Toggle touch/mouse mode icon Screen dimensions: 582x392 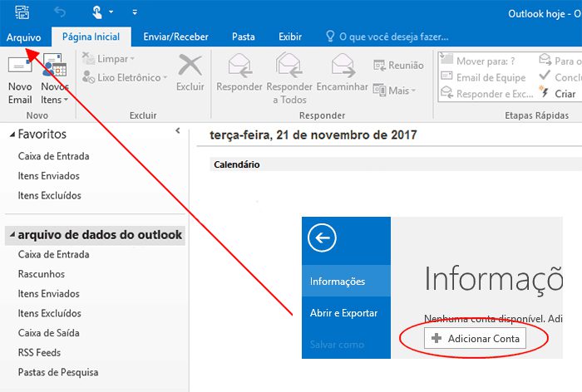pyautogui.click(x=97, y=12)
